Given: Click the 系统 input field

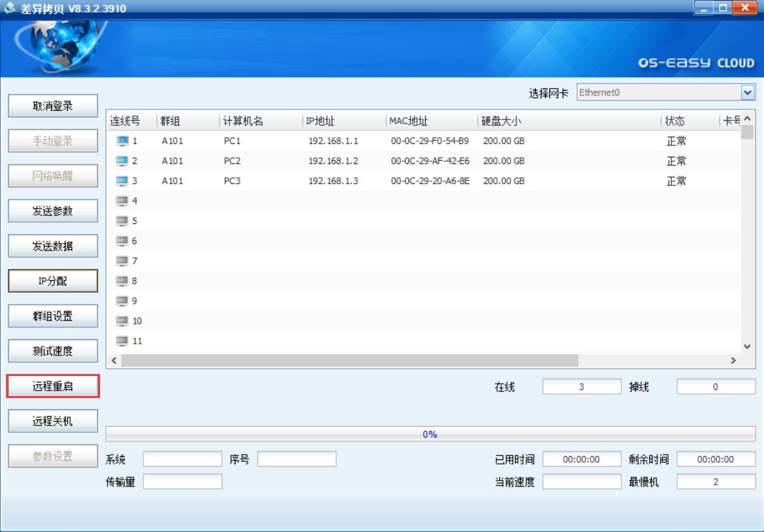Looking at the screenshot, I should 182,459.
